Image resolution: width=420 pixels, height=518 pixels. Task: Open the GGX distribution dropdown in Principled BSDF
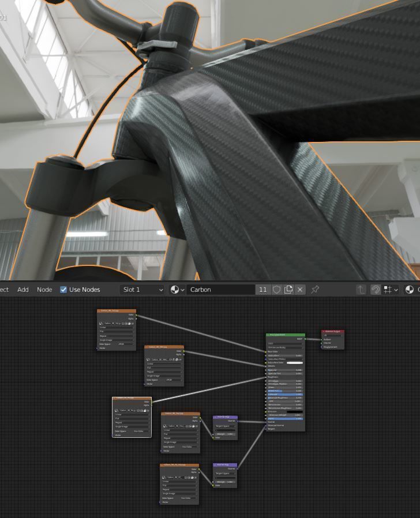tap(286, 344)
